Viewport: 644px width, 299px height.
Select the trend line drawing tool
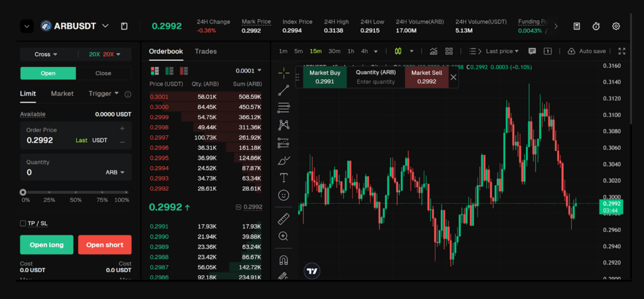click(x=284, y=91)
